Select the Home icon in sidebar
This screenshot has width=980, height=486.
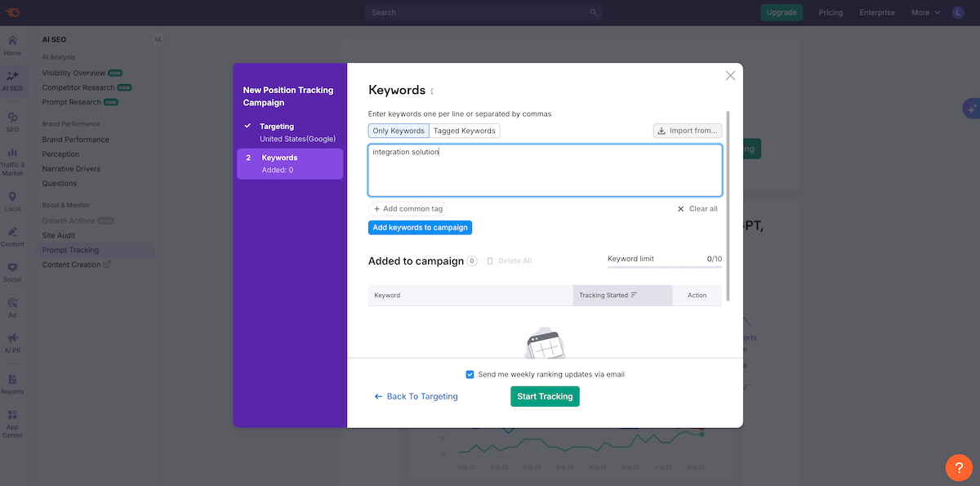[x=13, y=44]
